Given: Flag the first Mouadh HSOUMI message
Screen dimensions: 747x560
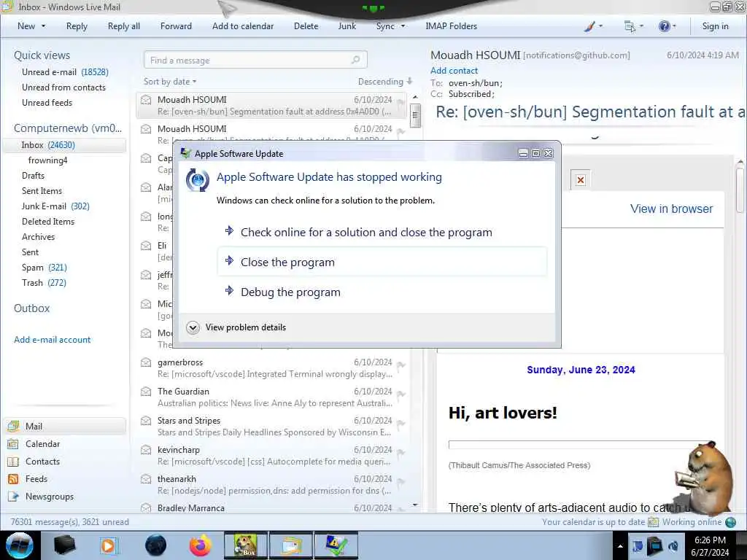Looking at the screenshot, I should [400, 102].
